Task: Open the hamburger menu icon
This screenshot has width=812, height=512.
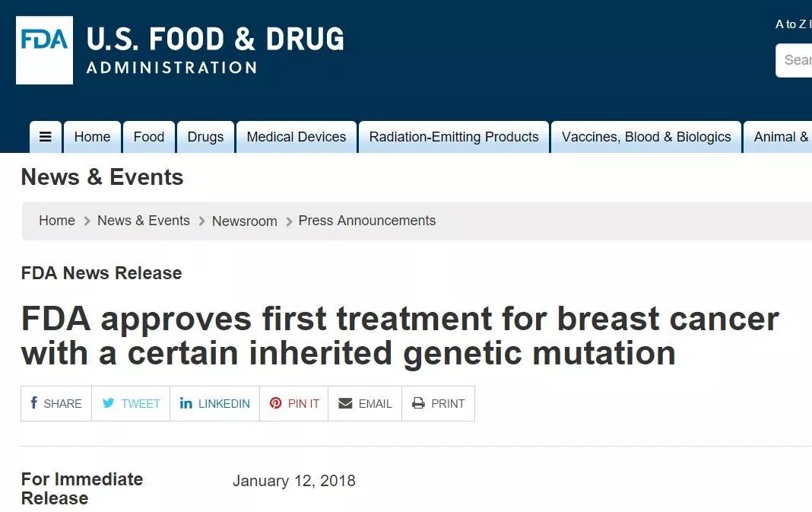Action: click(x=46, y=137)
